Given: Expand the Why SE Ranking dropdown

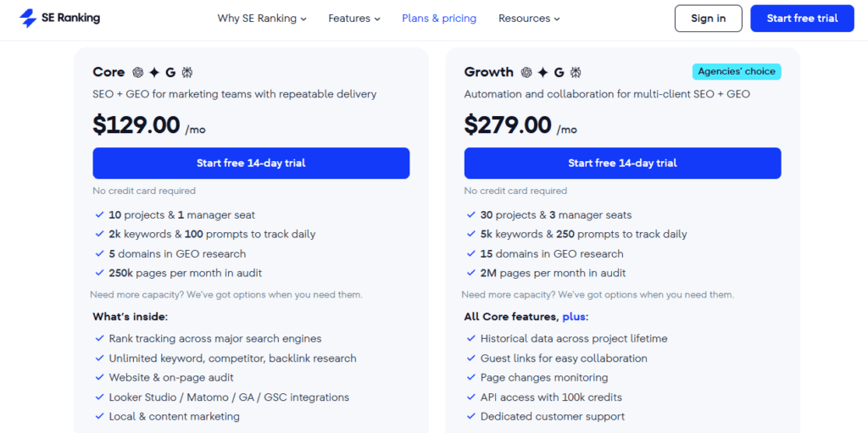Looking at the screenshot, I should coord(262,18).
